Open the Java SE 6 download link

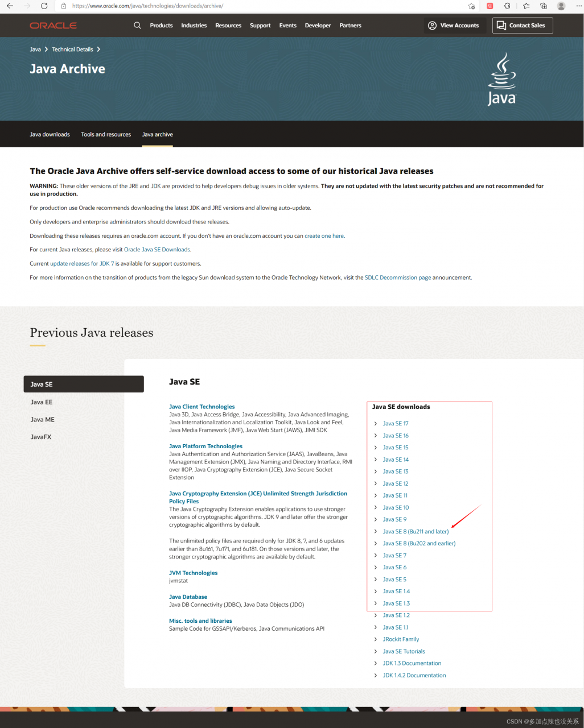coord(394,568)
